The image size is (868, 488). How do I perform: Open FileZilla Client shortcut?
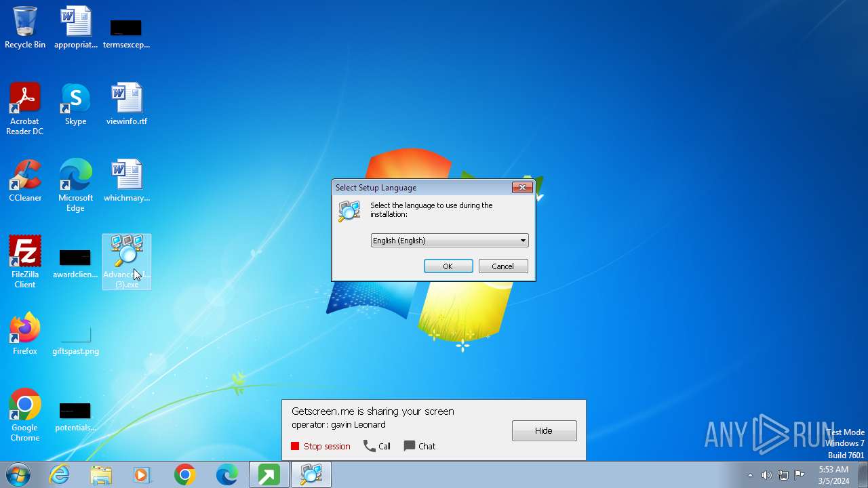[25, 262]
